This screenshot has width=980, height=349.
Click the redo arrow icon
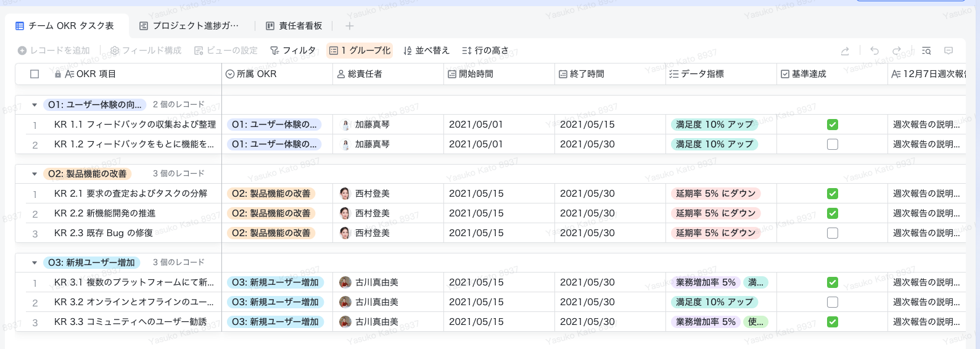pos(897,51)
